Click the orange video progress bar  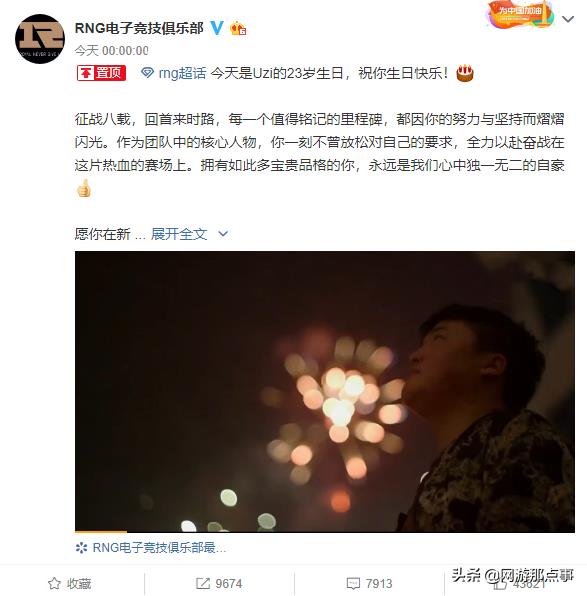101,532
